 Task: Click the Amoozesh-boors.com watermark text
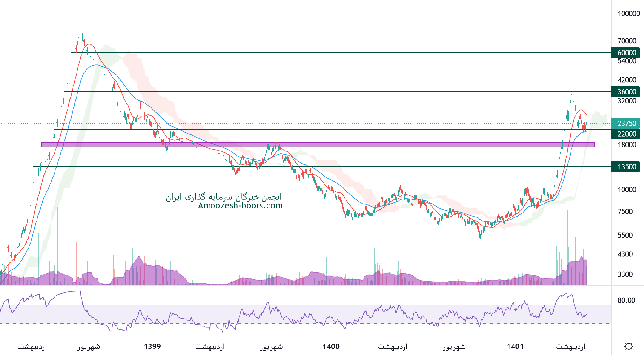click(240, 205)
